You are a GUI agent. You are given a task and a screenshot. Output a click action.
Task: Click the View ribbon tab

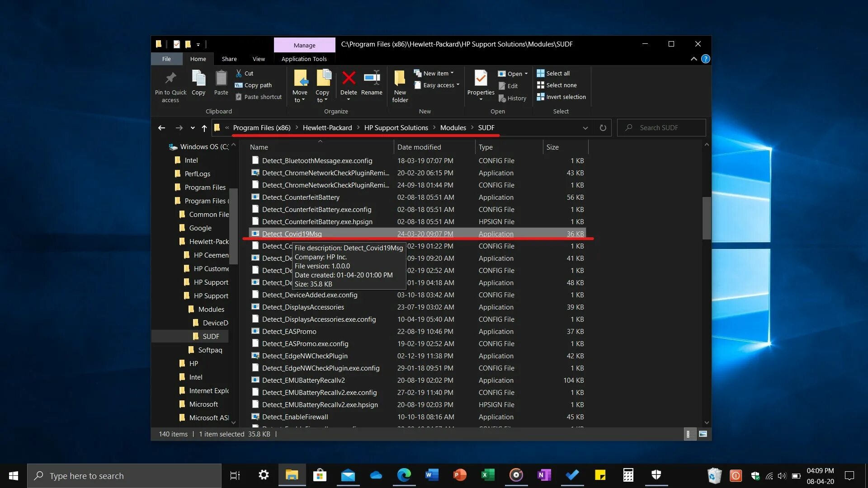(x=258, y=58)
